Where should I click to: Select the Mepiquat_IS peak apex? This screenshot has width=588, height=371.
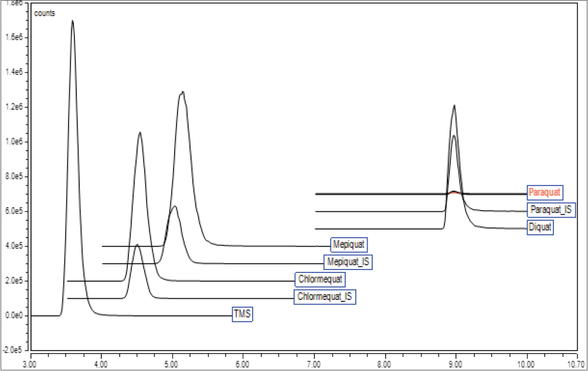point(174,206)
